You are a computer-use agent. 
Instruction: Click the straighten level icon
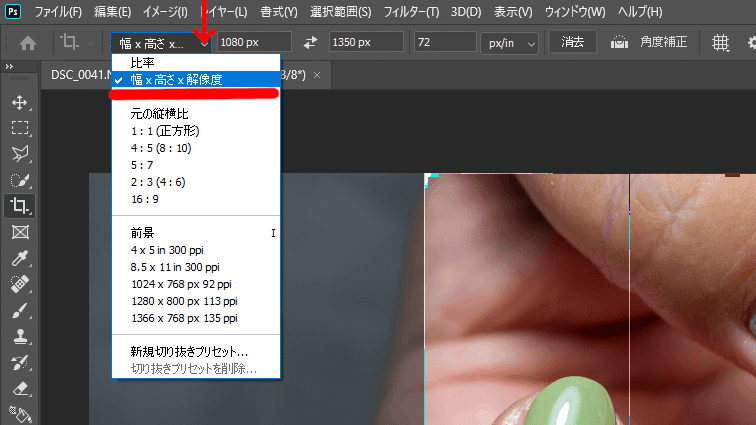coord(619,42)
